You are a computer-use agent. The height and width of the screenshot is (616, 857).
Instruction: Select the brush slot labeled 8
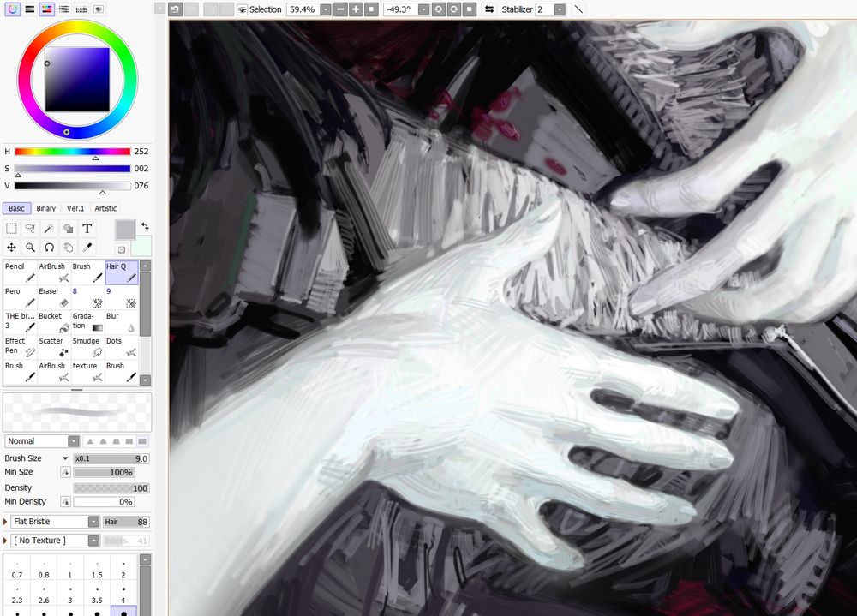(x=88, y=297)
